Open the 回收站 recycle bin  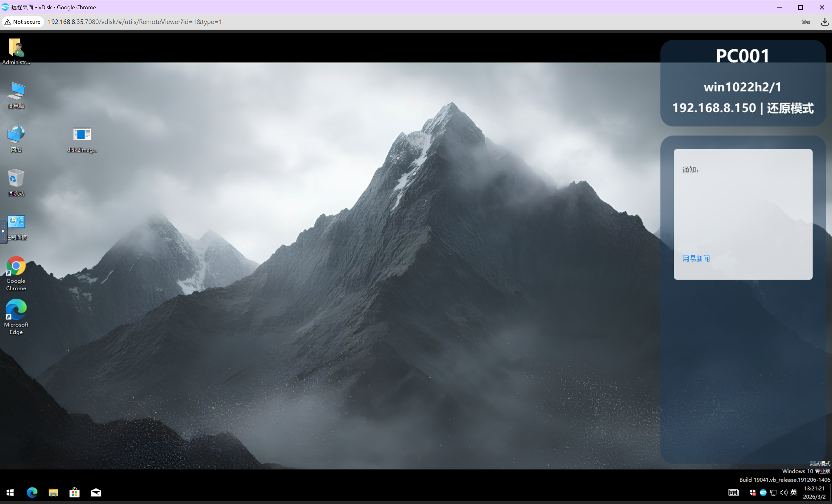pos(16,178)
